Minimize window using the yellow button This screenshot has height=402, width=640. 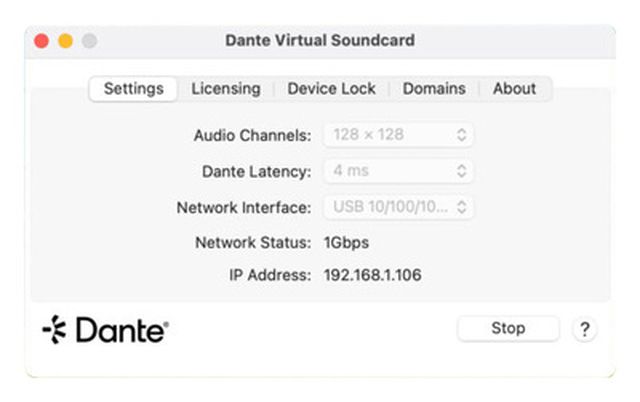[65, 41]
